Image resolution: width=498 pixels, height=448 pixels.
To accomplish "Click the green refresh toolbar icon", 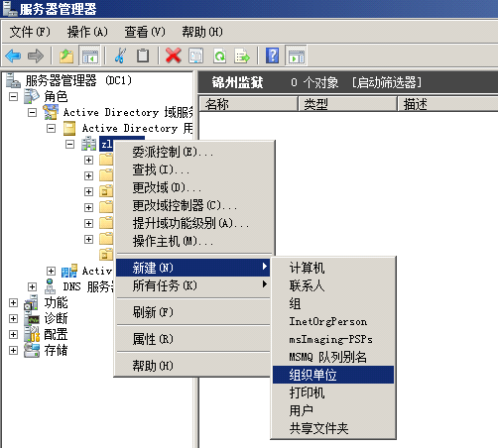I will (219, 56).
